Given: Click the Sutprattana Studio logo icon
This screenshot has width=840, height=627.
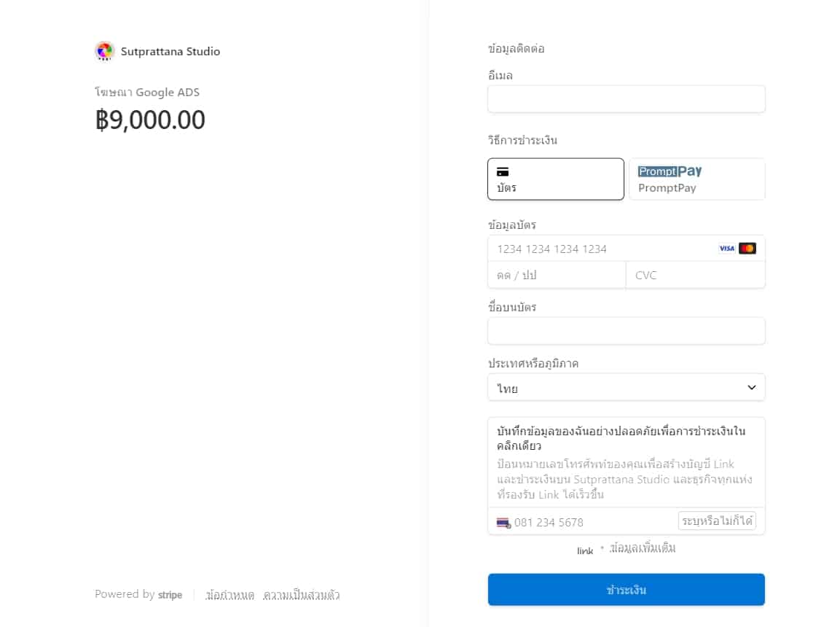Looking at the screenshot, I should (x=104, y=51).
